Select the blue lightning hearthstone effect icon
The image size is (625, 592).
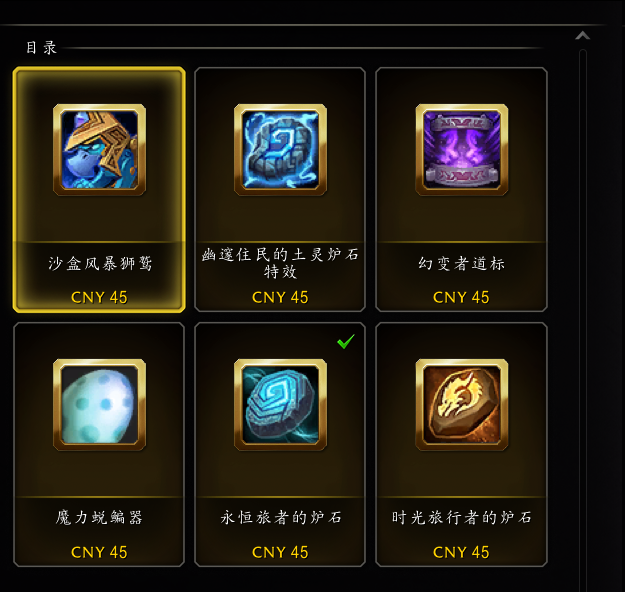pos(280,149)
